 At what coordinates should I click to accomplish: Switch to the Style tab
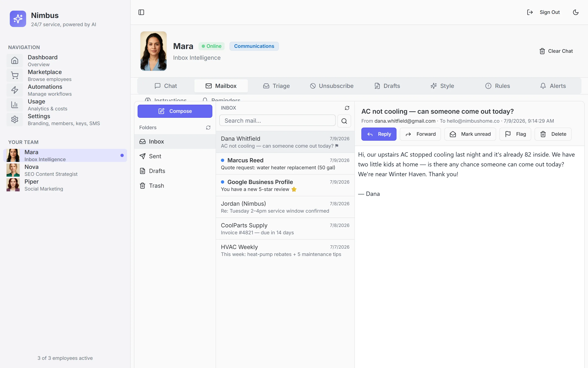coord(442,86)
